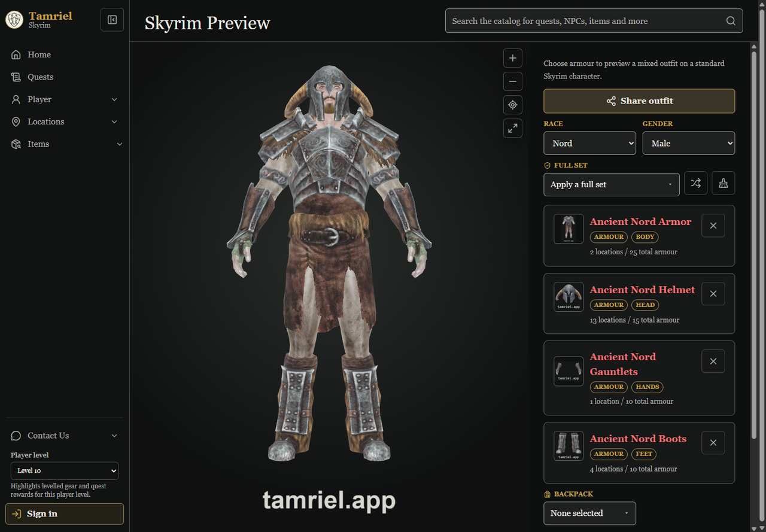Open the Locations menu item
766x532 pixels.
pos(65,121)
